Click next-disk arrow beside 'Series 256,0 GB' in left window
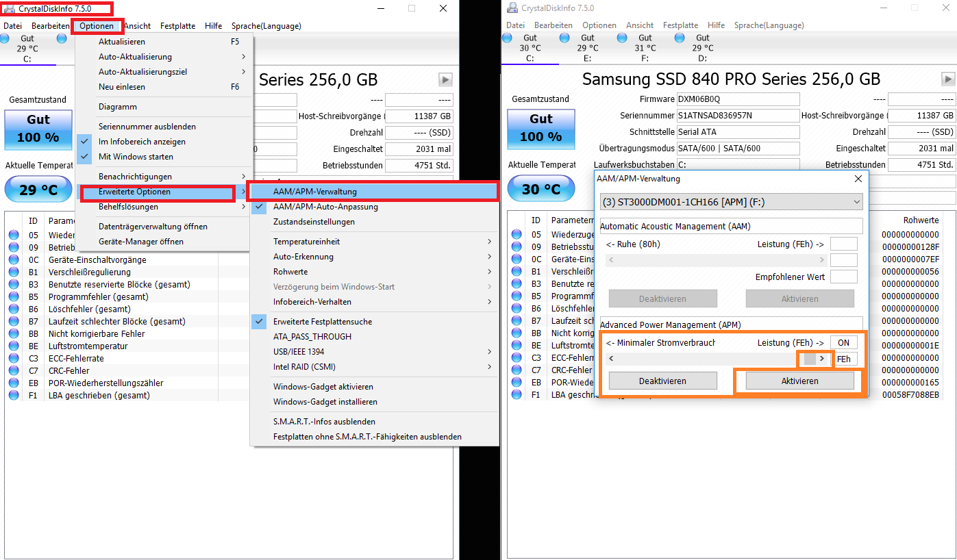Image resolution: width=957 pixels, height=560 pixels. [445, 79]
